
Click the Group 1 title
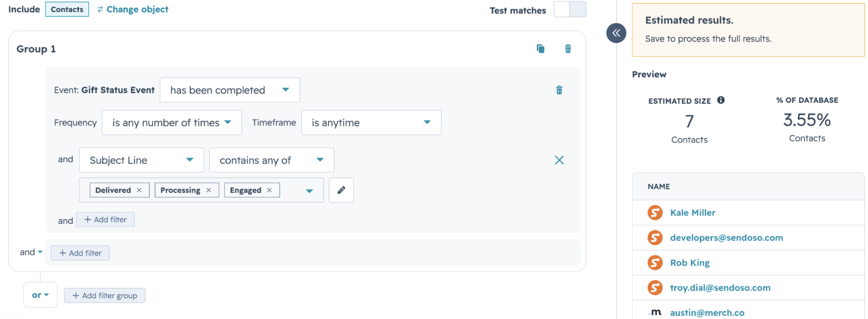[x=36, y=49]
